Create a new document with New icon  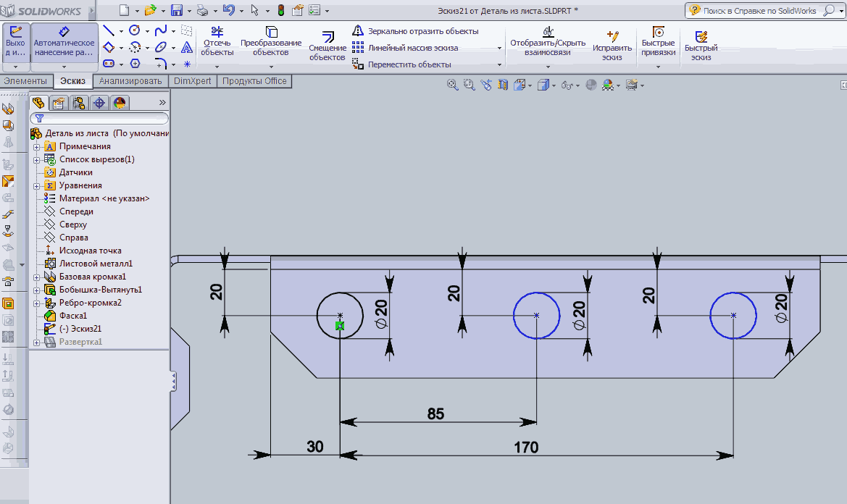tap(124, 10)
